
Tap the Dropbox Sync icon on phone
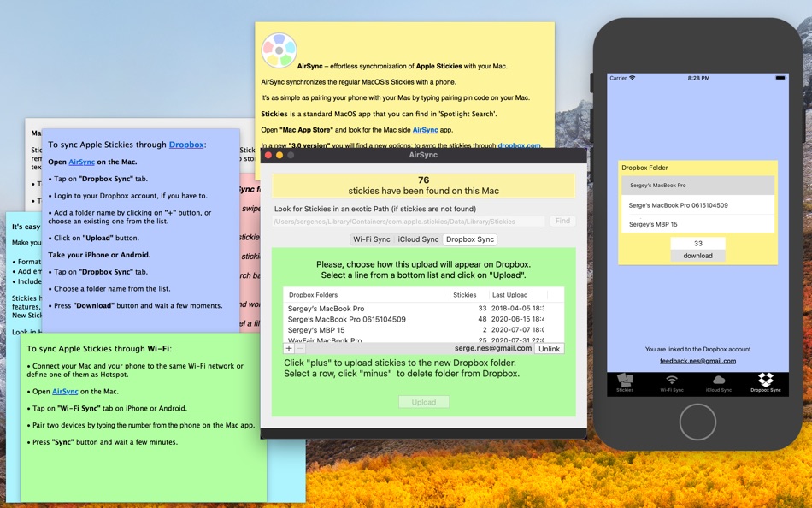(765, 383)
